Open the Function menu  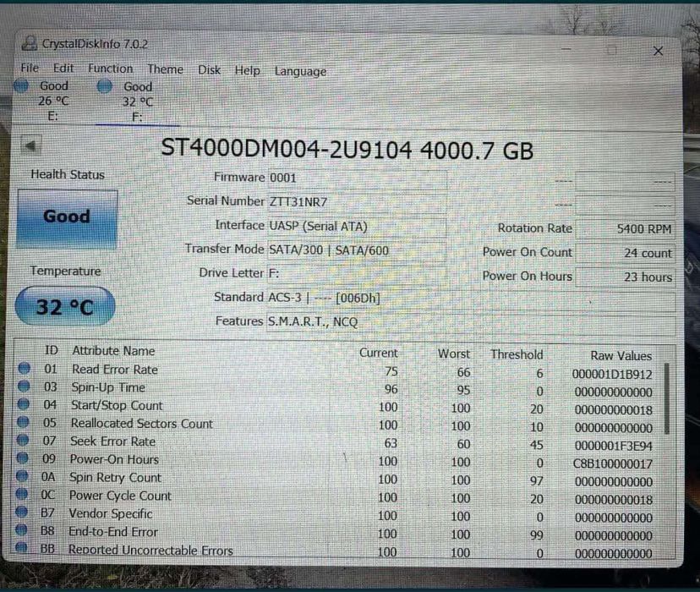click(x=110, y=69)
